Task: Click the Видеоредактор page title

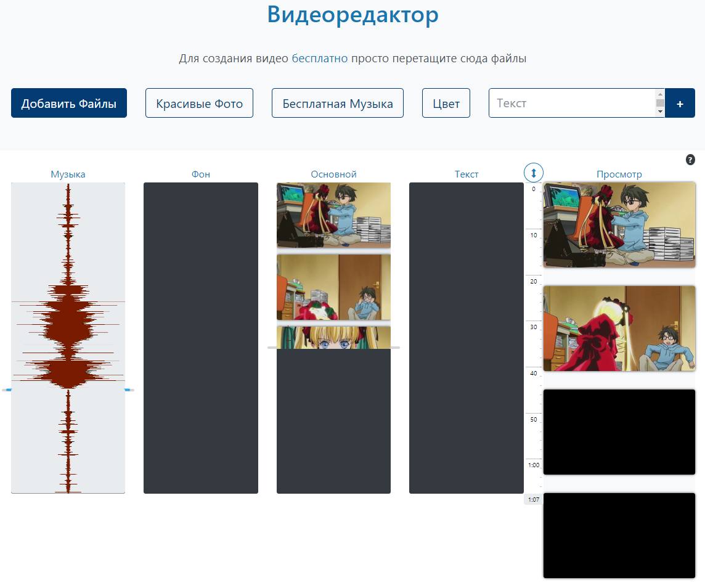Action: [x=352, y=15]
